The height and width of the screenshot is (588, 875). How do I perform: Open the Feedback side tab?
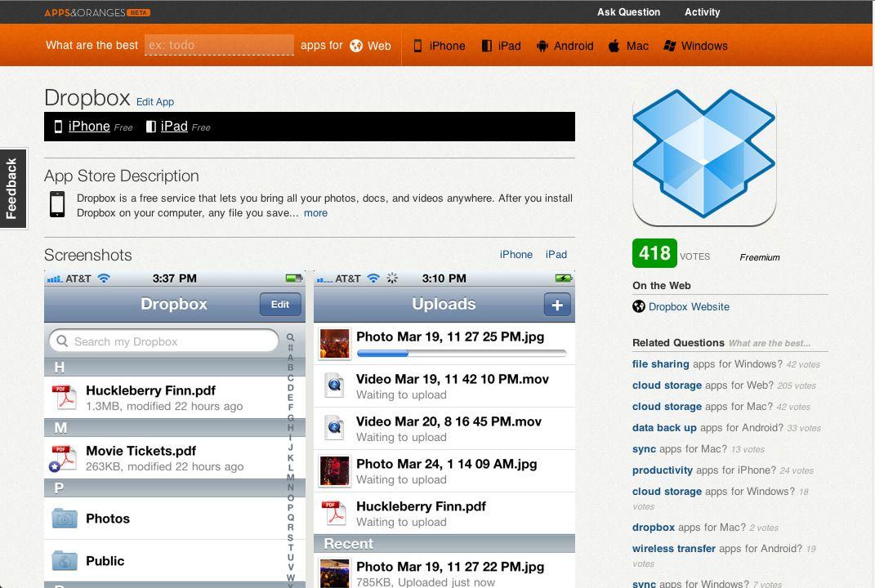[x=13, y=189]
